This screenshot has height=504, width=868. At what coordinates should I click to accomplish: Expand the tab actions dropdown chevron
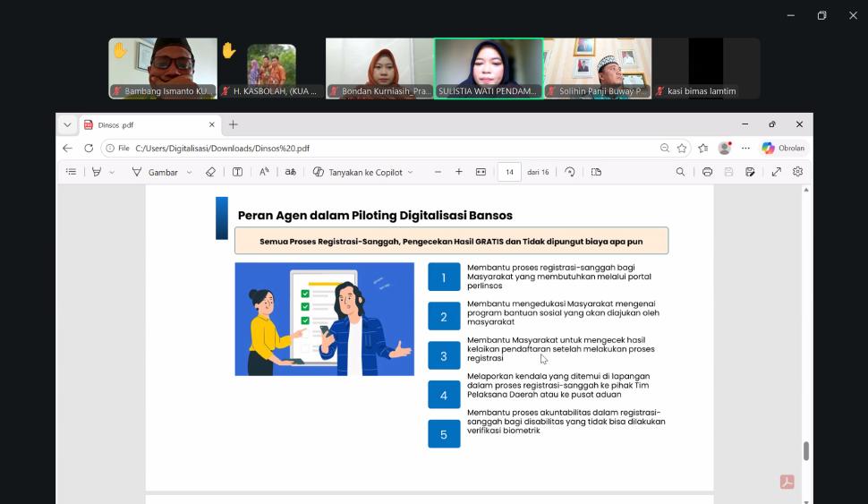pyautogui.click(x=67, y=124)
